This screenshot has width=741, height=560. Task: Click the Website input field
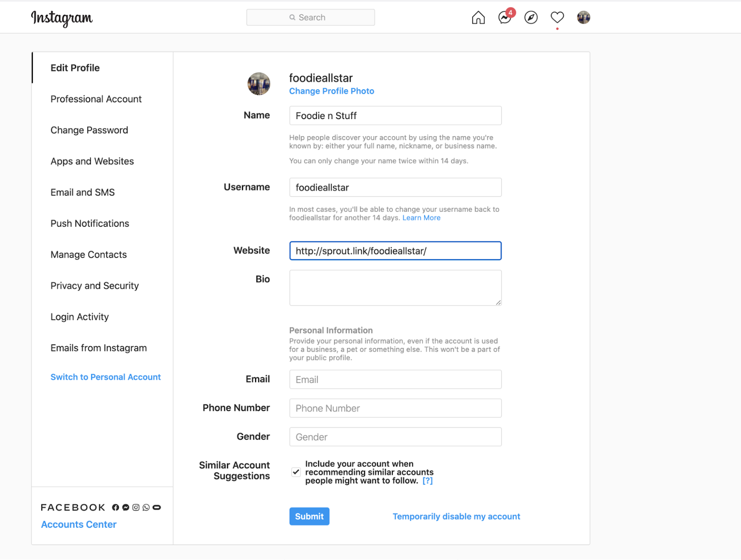[x=396, y=251]
